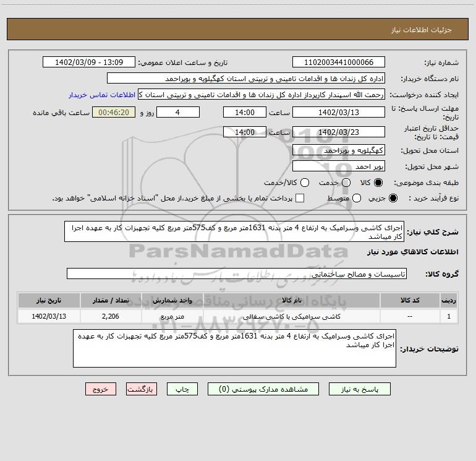Viewport: 476px width, 461px height.
Task: Click row number 1 cell
Action: (449, 316)
